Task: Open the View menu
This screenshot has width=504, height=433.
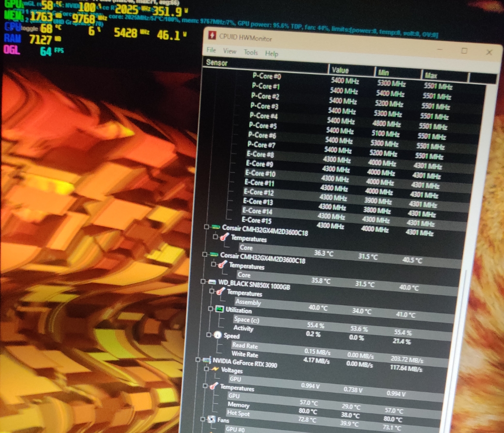Action: pyautogui.click(x=229, y=51)
